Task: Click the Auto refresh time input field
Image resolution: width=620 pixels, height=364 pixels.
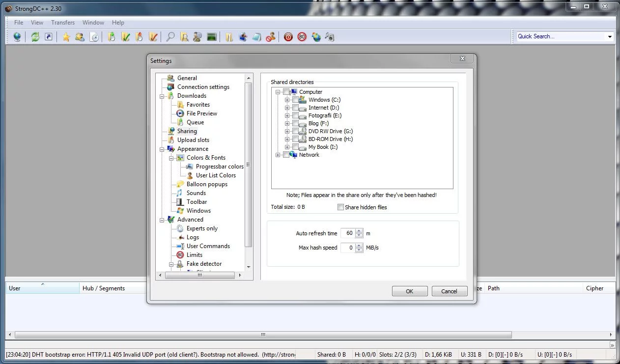Action: (x=348, y=233)
